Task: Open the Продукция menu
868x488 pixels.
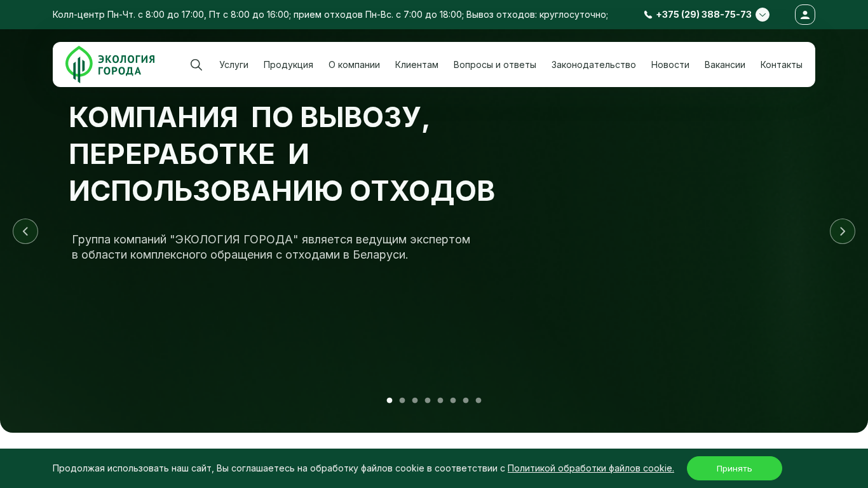Action: coord(288,65)
